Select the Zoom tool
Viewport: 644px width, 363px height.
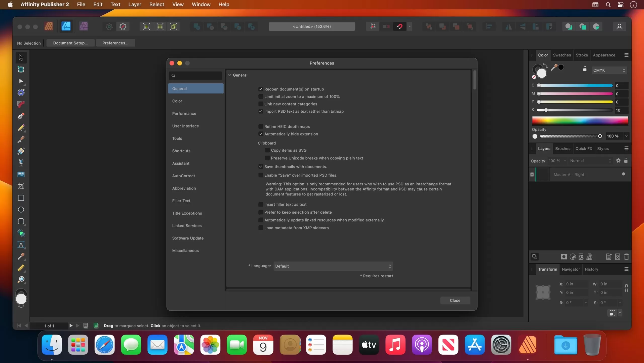[21, 279]
